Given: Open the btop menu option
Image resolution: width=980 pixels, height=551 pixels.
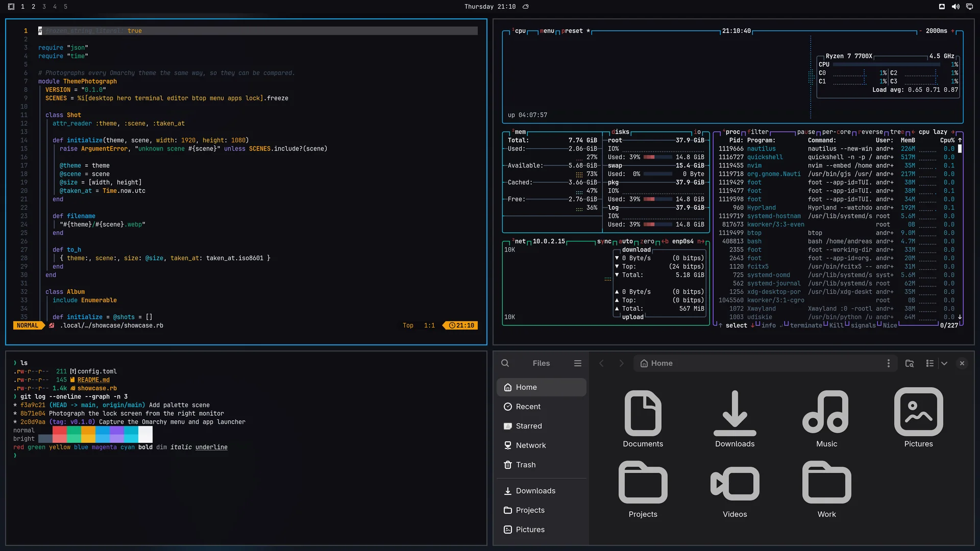Looking at the screenshot, I should (547, 31).
